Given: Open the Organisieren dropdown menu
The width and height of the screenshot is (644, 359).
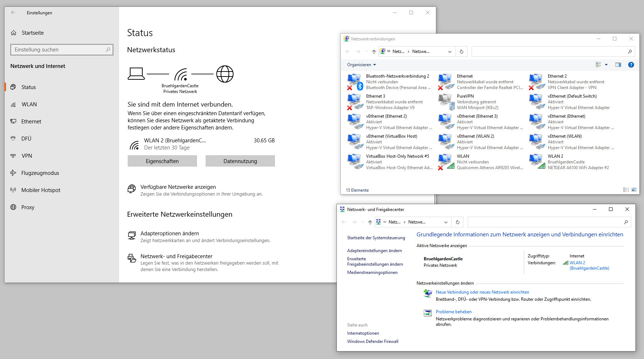Looking at the screenshot, I should (361, 65).
